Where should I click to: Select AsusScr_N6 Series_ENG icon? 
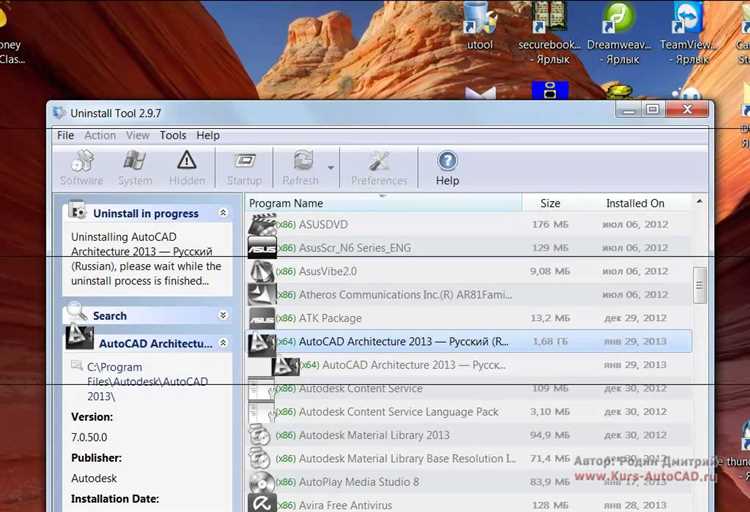[x=262, y=248]
